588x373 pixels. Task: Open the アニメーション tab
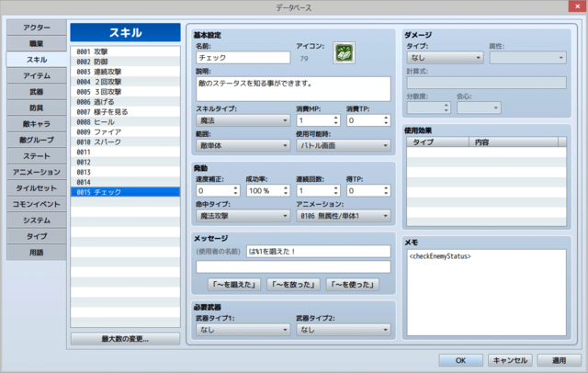tap(37, 172)
